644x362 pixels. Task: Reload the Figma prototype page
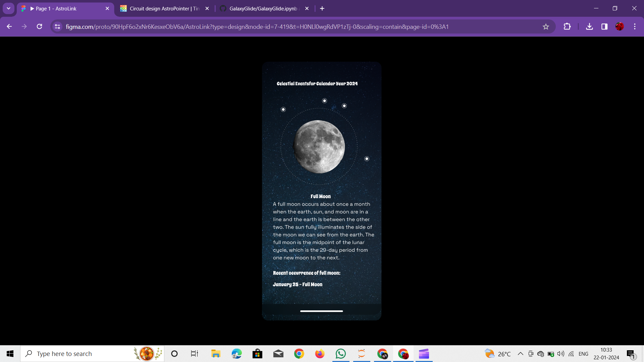(x=40, y=26)
